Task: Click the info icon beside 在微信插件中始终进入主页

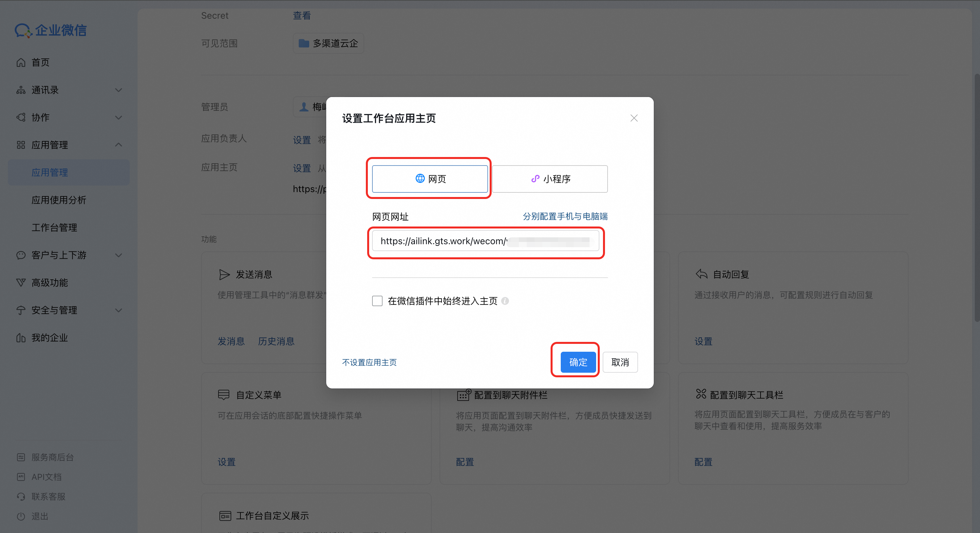Action: pyautogui.click(x=505, y=301)
